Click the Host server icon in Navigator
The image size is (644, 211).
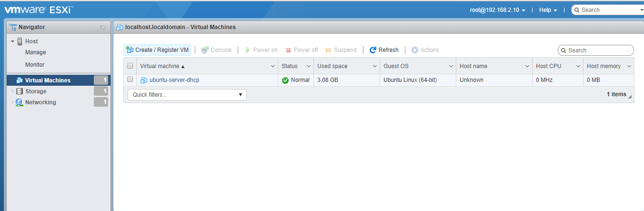(20, 41)
